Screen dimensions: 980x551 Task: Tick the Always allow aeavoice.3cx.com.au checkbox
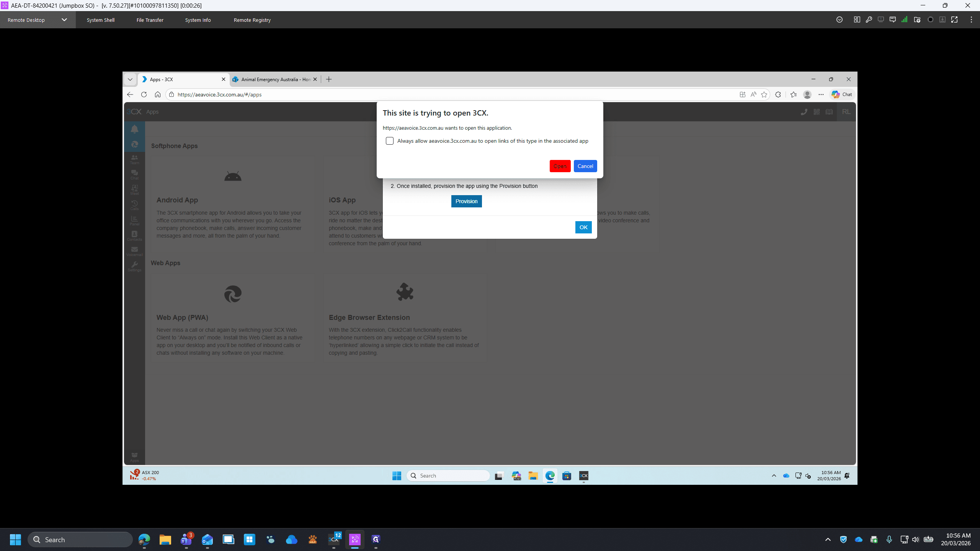point(390,141)
